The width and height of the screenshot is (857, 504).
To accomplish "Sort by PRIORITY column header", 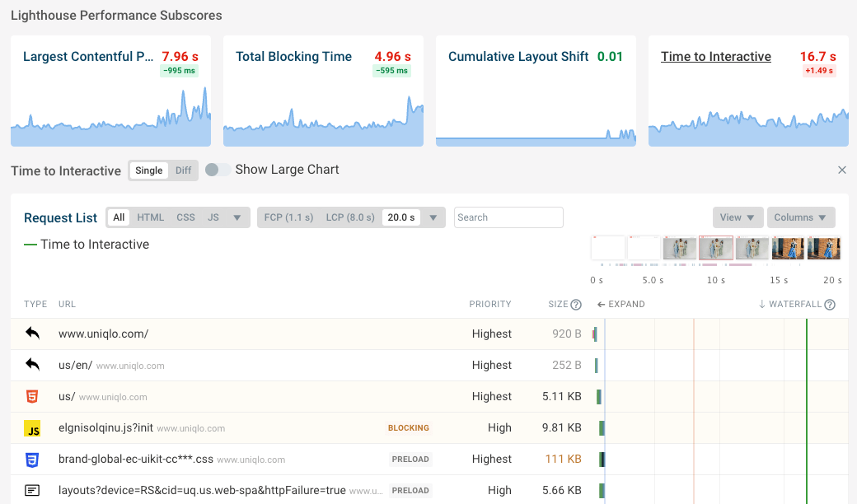I will coord(490,304).
